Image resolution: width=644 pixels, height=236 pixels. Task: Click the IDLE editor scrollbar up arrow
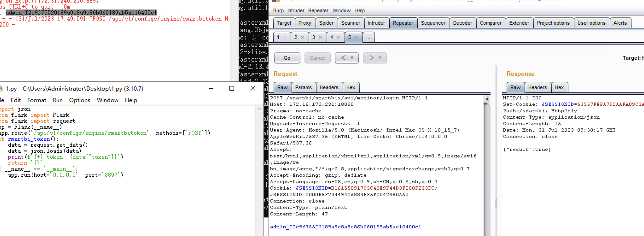tap(259, 109)
